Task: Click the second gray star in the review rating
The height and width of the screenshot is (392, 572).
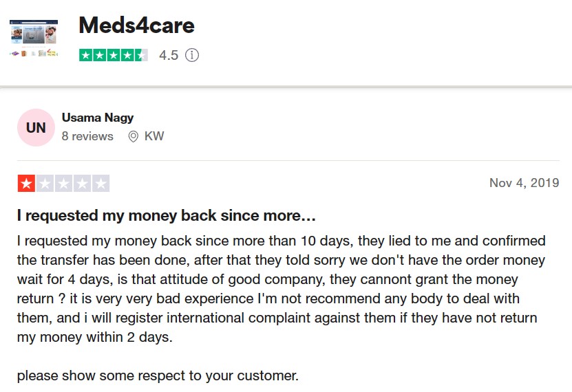Action: coord(45,183)
